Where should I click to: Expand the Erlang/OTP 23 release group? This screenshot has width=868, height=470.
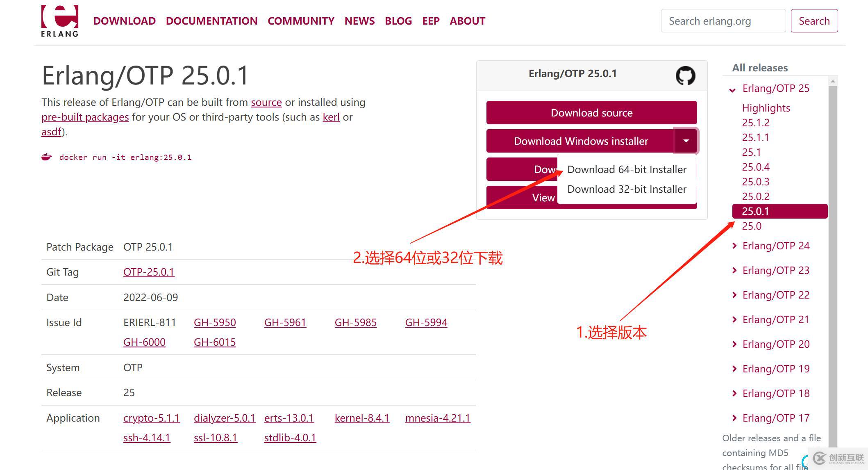[x=734, y=270]
